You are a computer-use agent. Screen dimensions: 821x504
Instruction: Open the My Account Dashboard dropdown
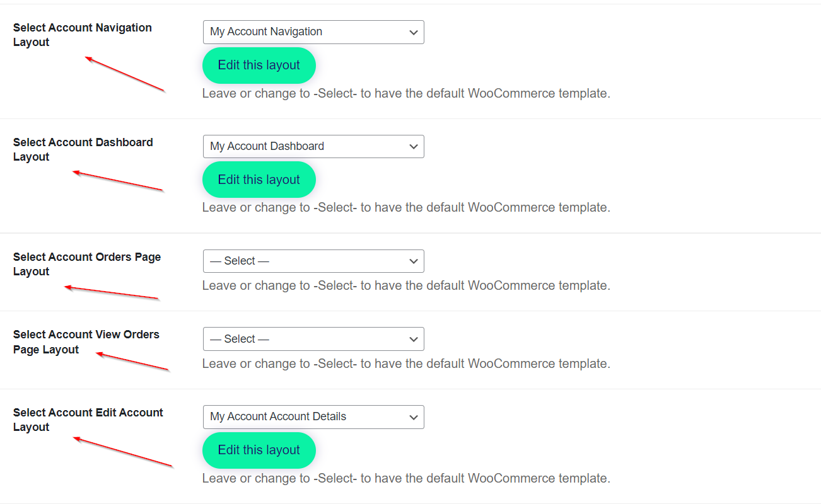click(313, 147)
